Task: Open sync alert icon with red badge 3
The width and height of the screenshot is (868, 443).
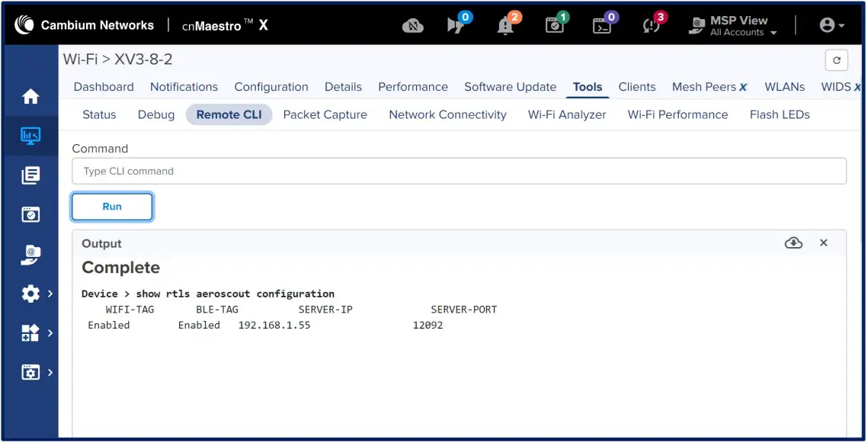Action: (x=655, y=24)
